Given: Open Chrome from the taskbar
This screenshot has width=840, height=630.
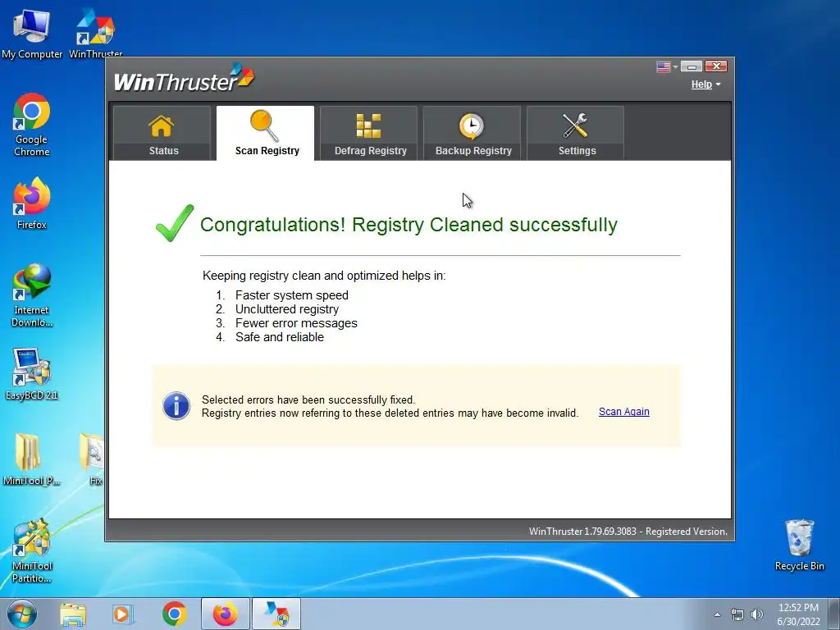Looking at the screenshot, I should tap(174, 614).
